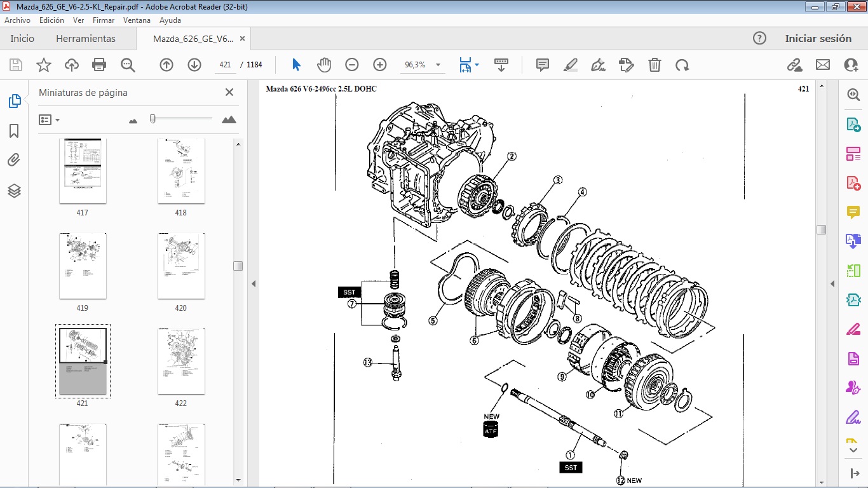
Task: Send the file by email
Action: 823,65
